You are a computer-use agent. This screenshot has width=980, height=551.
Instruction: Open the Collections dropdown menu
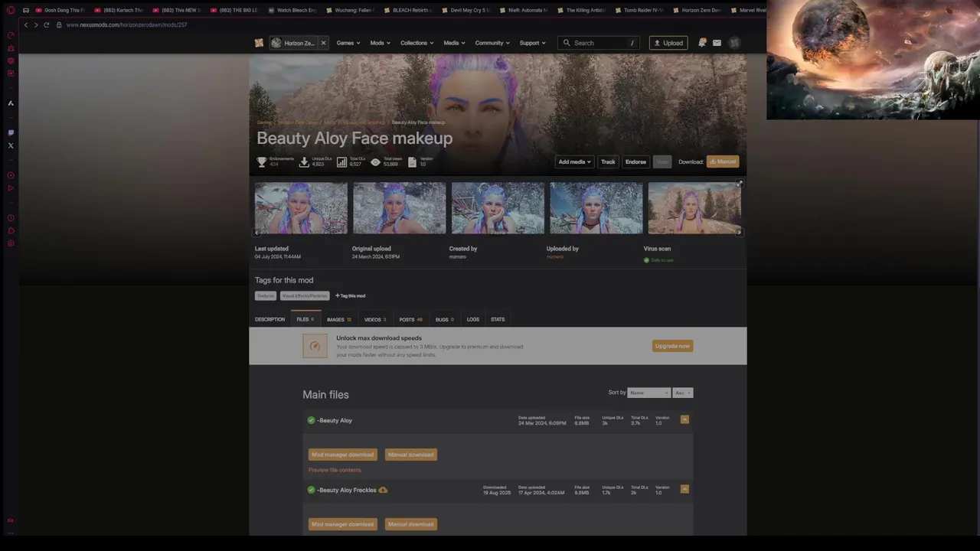(417, 43)
